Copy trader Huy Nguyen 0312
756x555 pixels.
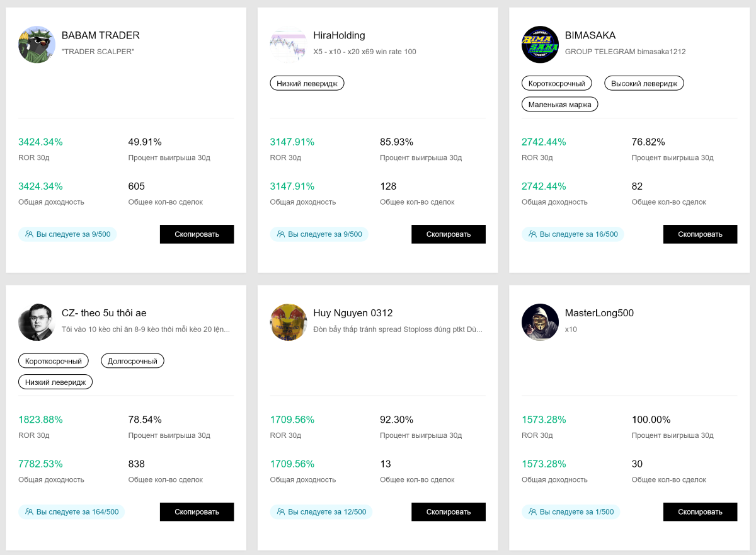(448, 512)
